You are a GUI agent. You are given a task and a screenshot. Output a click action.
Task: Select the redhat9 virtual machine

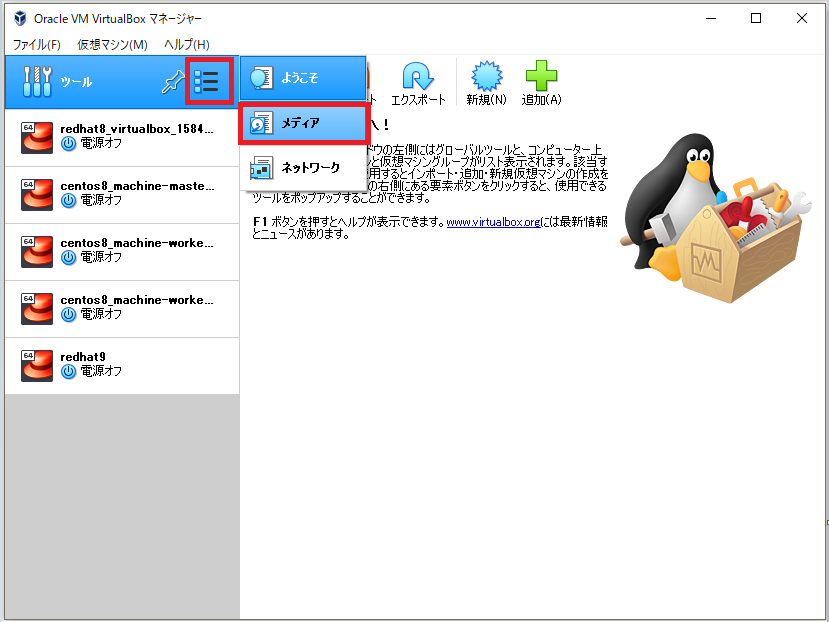pos(122,366)
